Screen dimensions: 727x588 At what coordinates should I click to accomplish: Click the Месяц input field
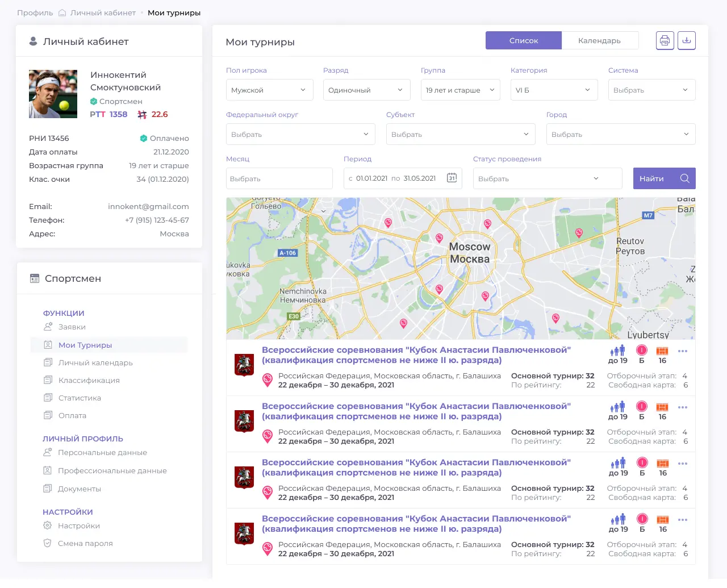tap(279, 178)
